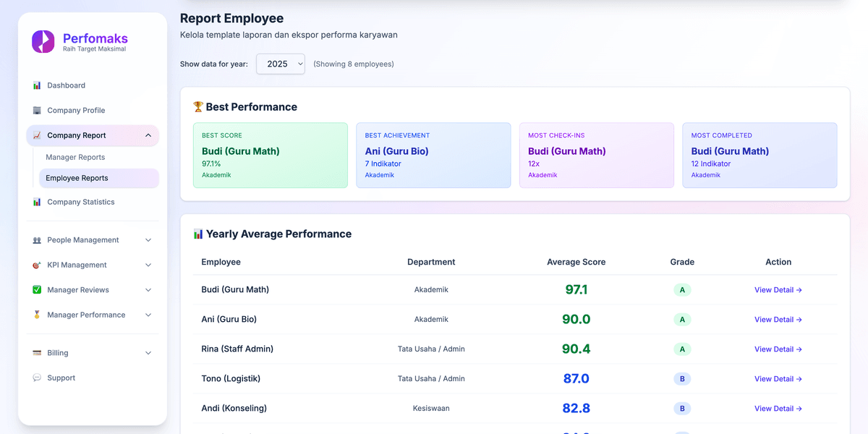The height and width of the screenshot is (434, 868).
Task: Click the Support speech bubble icon
Action: pyautogui.click(x=37, y=378)
